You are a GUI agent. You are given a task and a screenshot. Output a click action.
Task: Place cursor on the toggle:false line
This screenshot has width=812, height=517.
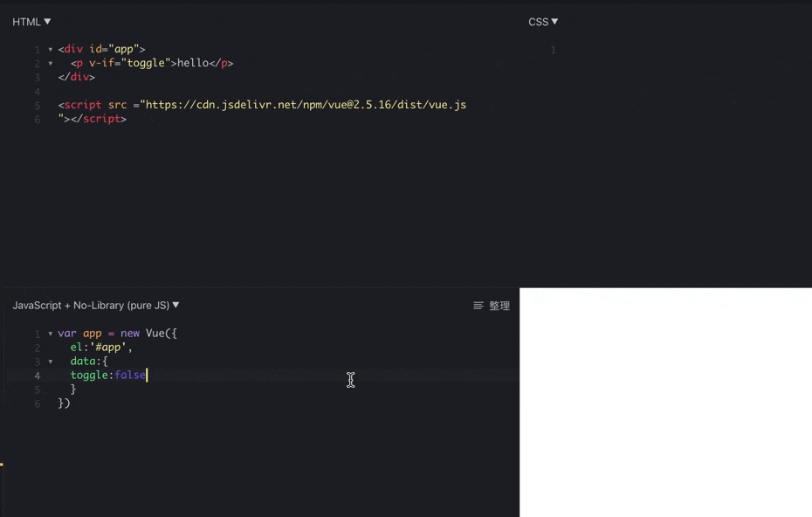107,375
